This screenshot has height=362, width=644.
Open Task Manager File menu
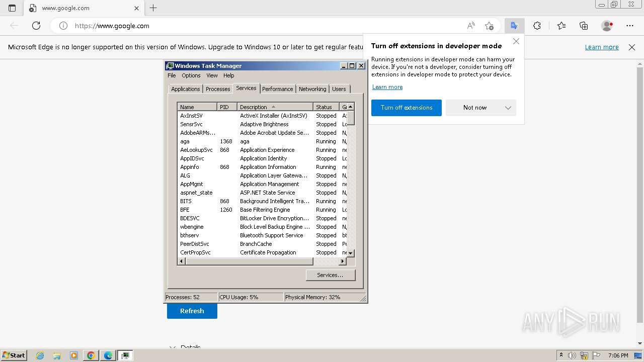tap(172, 75)
